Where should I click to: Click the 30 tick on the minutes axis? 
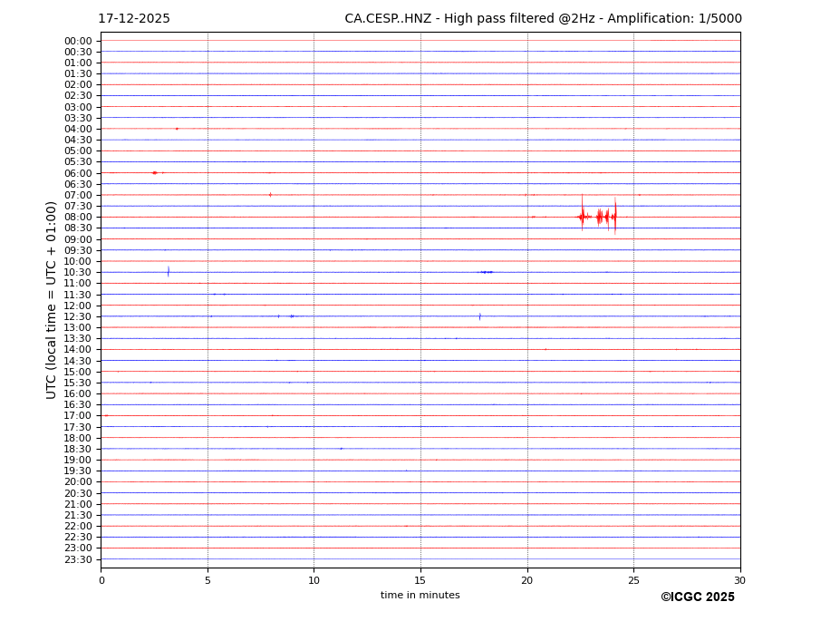(x=739, y=580)
